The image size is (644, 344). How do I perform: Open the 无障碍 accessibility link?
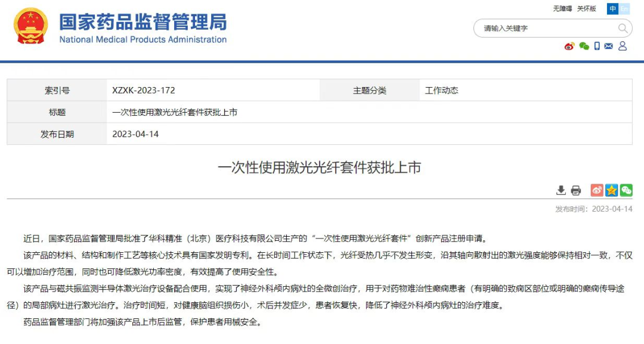562,8
